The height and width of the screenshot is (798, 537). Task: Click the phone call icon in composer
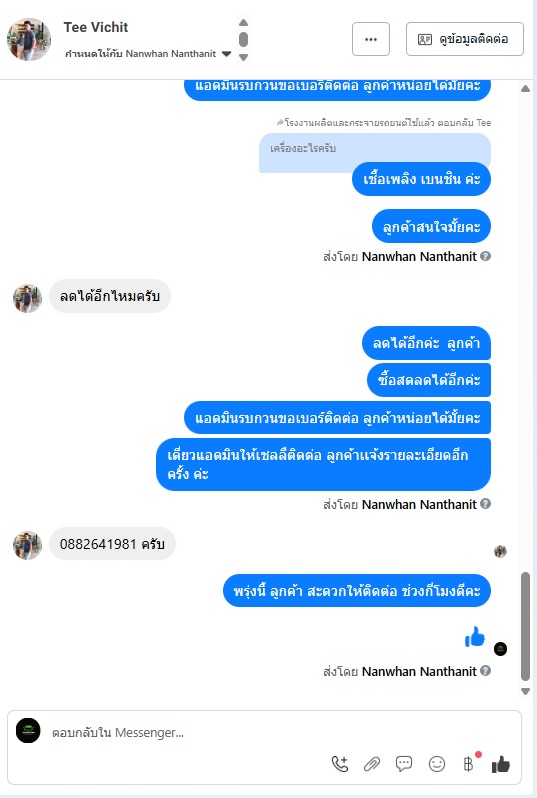pyautogui.click(x=340, y=764)
